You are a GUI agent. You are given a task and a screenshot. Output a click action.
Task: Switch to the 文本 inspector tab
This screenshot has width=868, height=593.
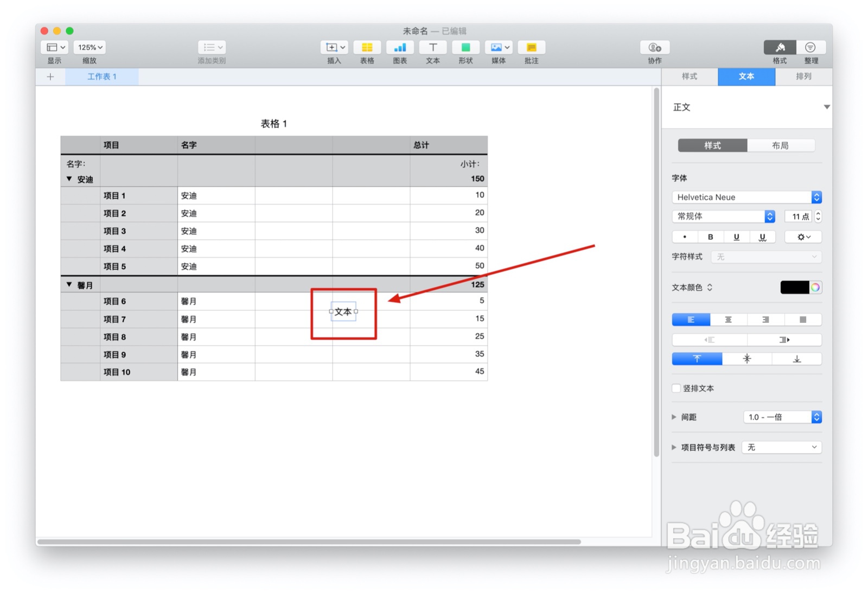click(x=746, y=76)
